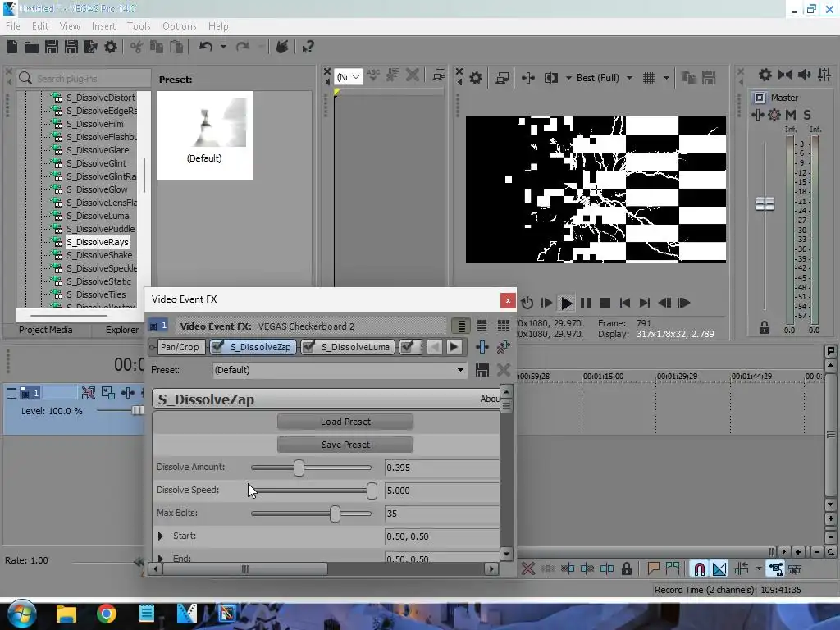The image size is (840, 630).
Task: Click the Windows Start orb
Action: coord(21,614)
